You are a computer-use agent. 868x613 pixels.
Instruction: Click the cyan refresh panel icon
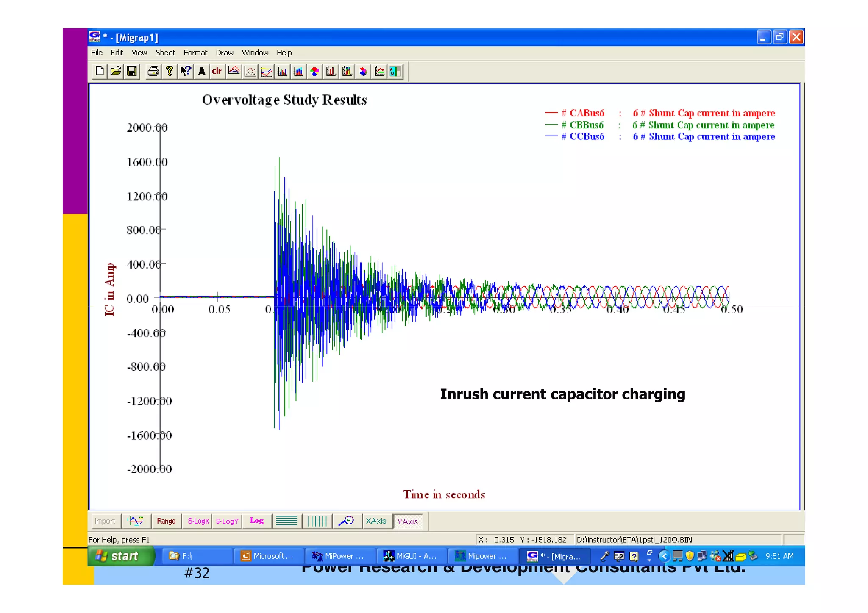[395, 71]
